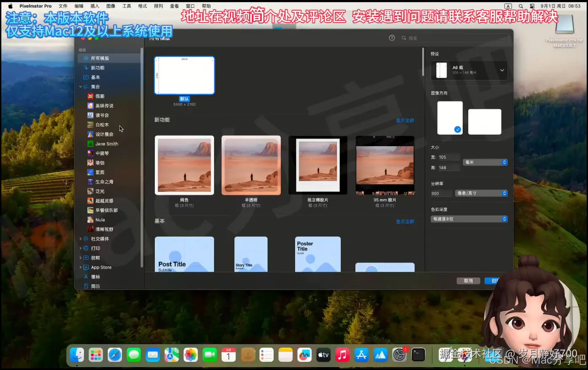Viewport: 588px width, 370px height.
Task: Select the 瑜伽 template collection
Action: coord(100,163)
